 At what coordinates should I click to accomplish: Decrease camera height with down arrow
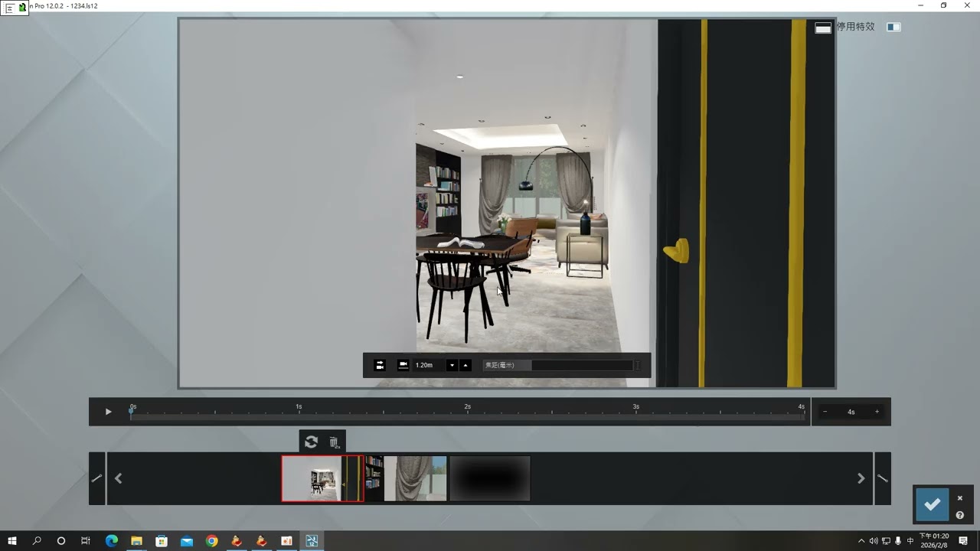[x=452, y=365]
